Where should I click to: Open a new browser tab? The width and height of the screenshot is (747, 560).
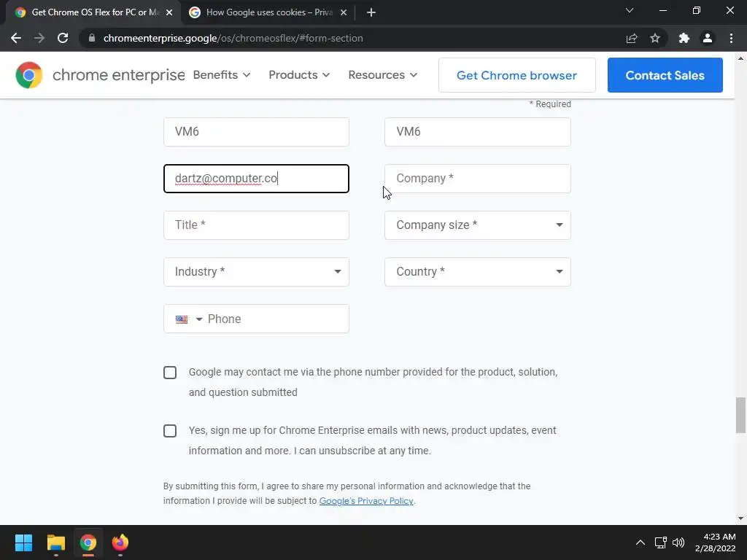pos(371,12)
